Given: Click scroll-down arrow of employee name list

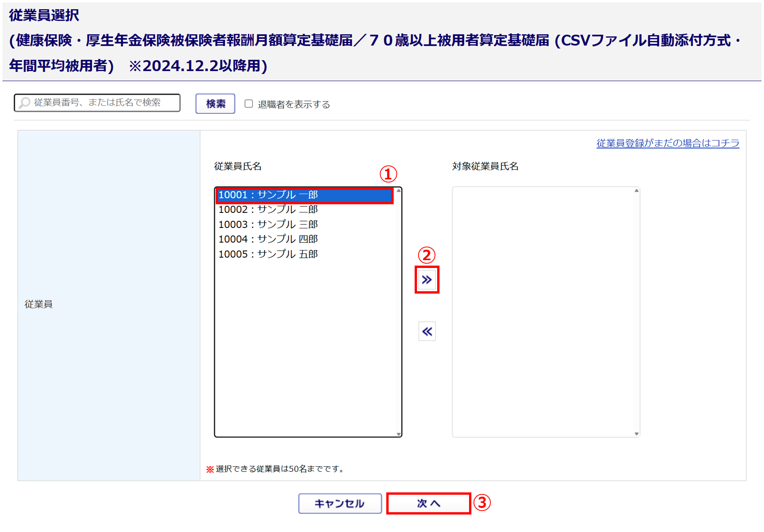Looking at the screenshot, I should coord(398,434).
